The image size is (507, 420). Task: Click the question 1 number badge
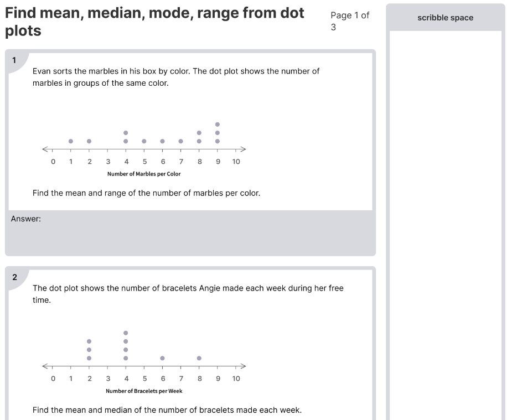[x=14, y=60]
